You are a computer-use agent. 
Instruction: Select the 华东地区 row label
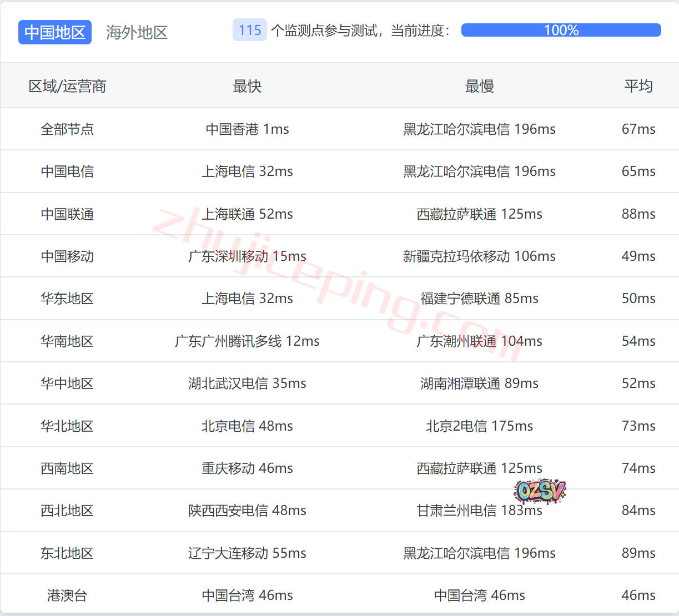click(67, 299)
